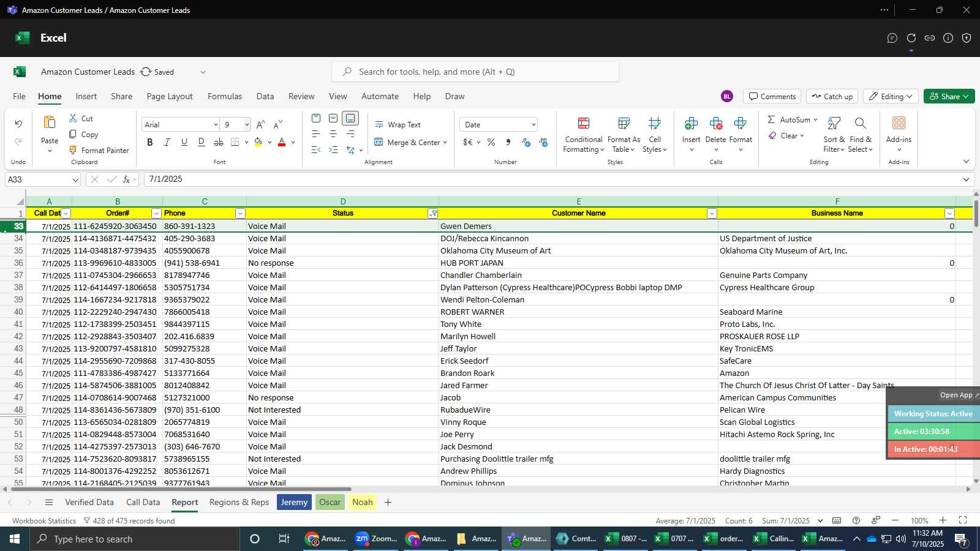980x551 pixels.
Task: Toggle bottom align button
Action: [x=350, y=118]
